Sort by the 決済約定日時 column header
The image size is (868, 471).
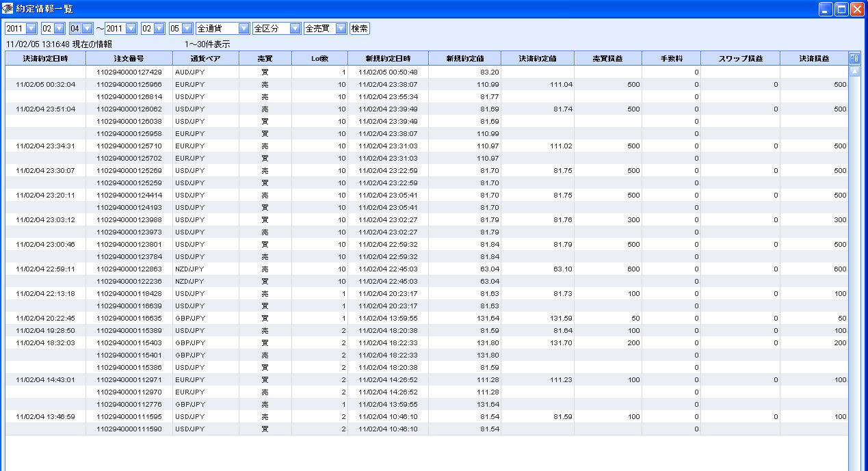tap(46, 59)
